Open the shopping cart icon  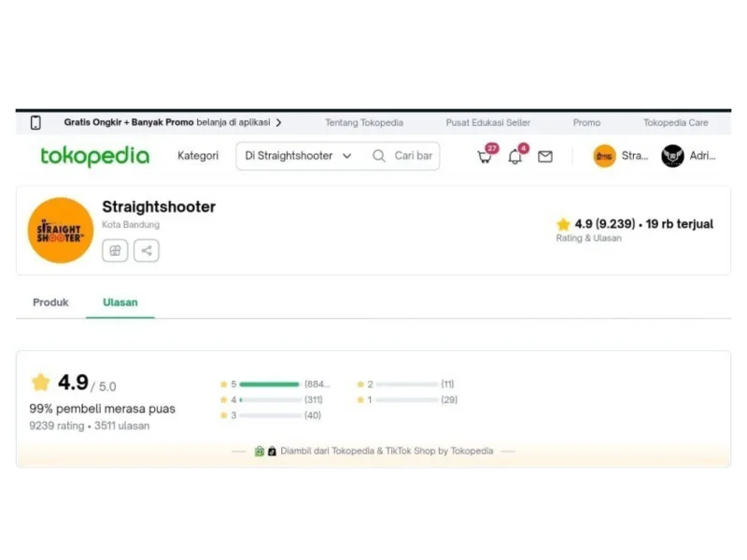(485, 156)
